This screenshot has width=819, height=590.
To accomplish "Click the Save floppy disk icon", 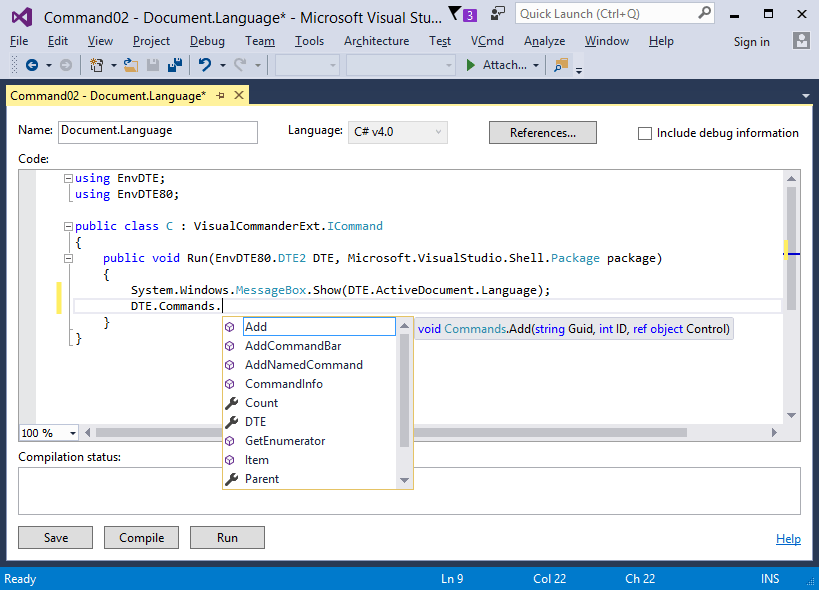I will pyautogui.click(x=153, y=65).
